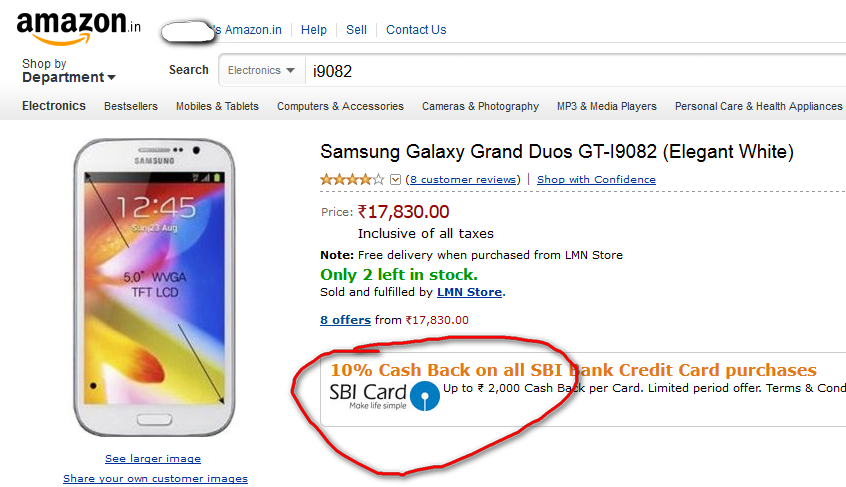Click the SBI Card logo
The height and width of the screenshot is (487, 846).
(385, 396)
